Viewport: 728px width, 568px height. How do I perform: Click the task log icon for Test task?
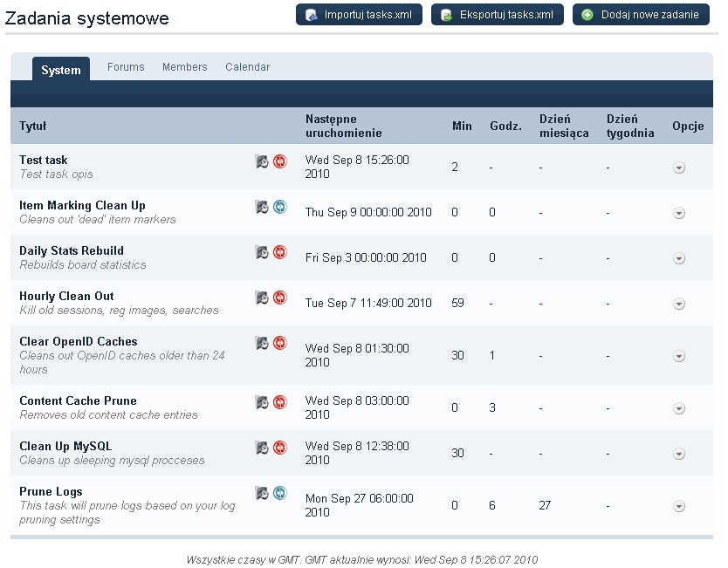pos(261,161)
